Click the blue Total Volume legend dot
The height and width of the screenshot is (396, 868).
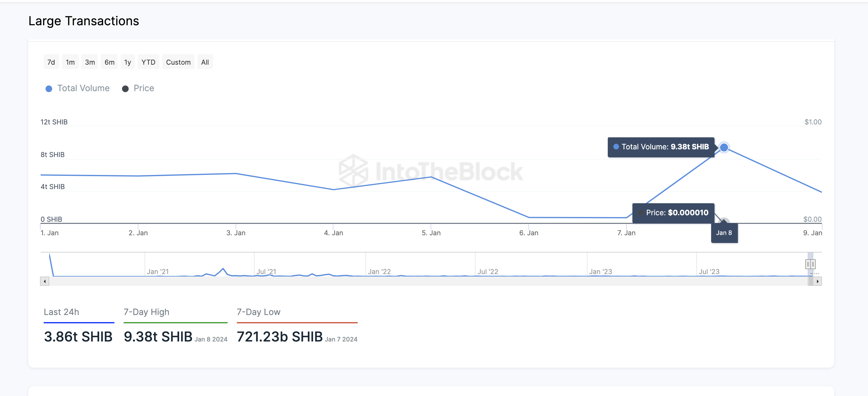pyautogui.click(x=49, y=89)
